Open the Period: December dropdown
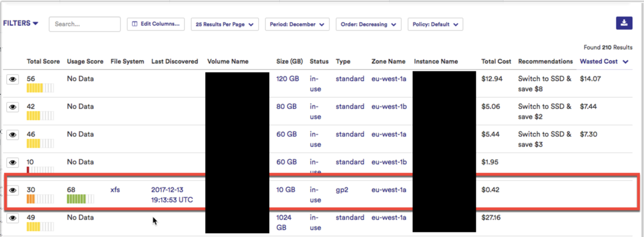Screen dimensions: 644x237 pyautogui.click(x=297, y=24)
